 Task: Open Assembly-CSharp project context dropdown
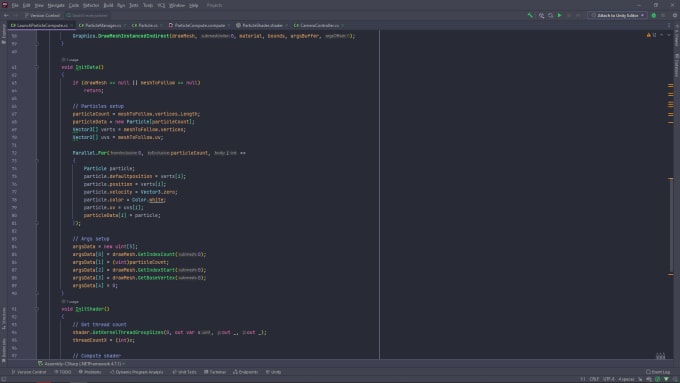81,363
